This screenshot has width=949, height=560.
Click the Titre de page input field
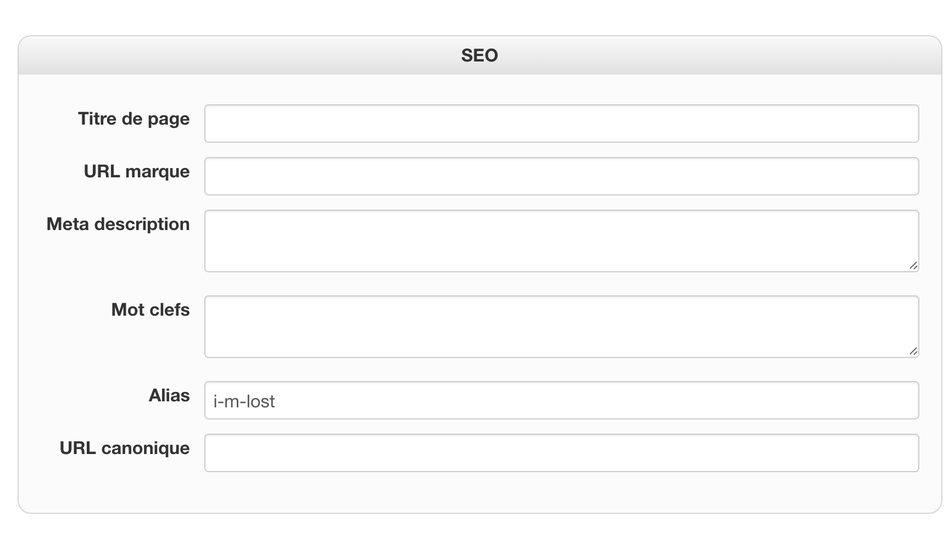click(x=561, y=124)
